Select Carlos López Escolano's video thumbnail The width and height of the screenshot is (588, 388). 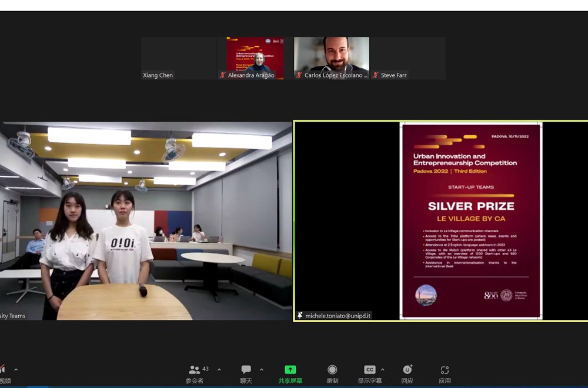[332, 58]
